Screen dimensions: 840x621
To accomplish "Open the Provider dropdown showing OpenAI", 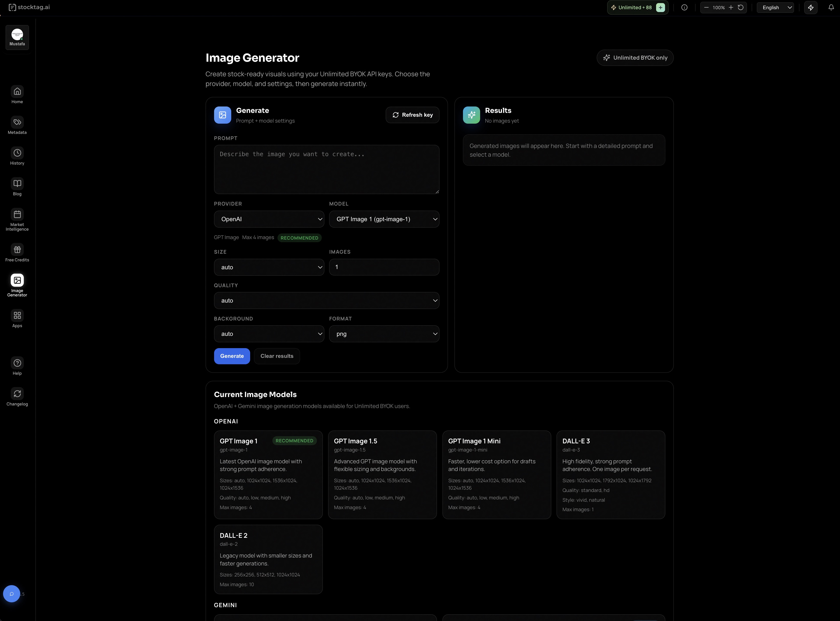I will [x=269, y=219].
